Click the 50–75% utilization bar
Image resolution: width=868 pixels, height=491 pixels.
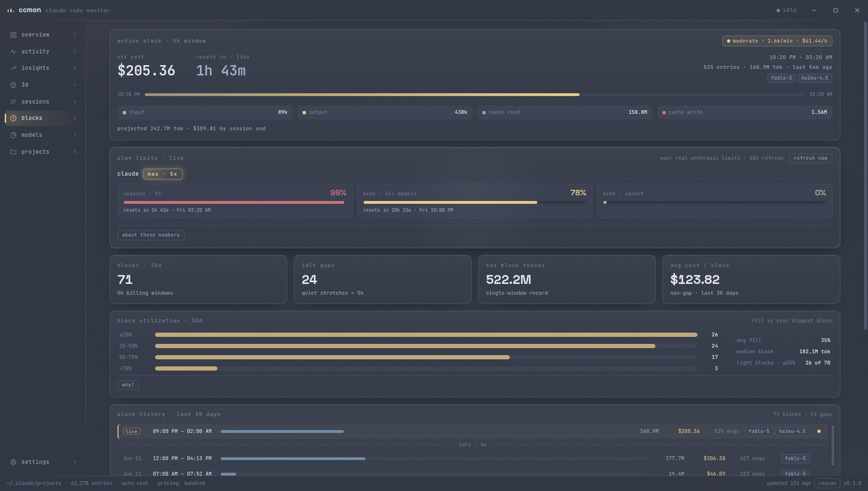point(426,357)
